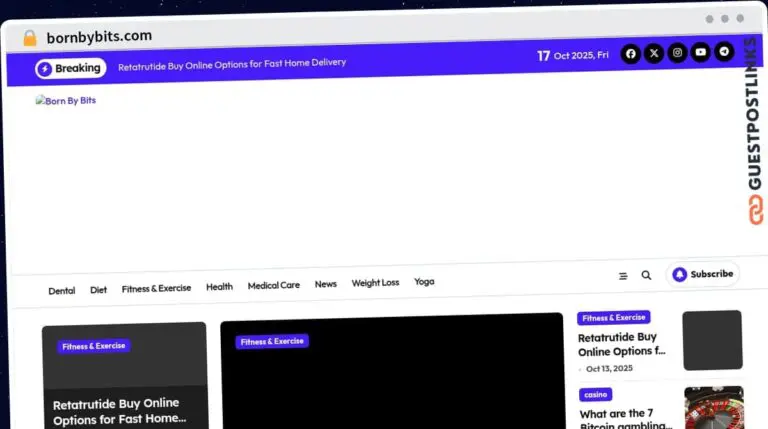Click the bornbybits.com address text
Image resolution: width=768 pixels, height=429 pixels.
99,37
